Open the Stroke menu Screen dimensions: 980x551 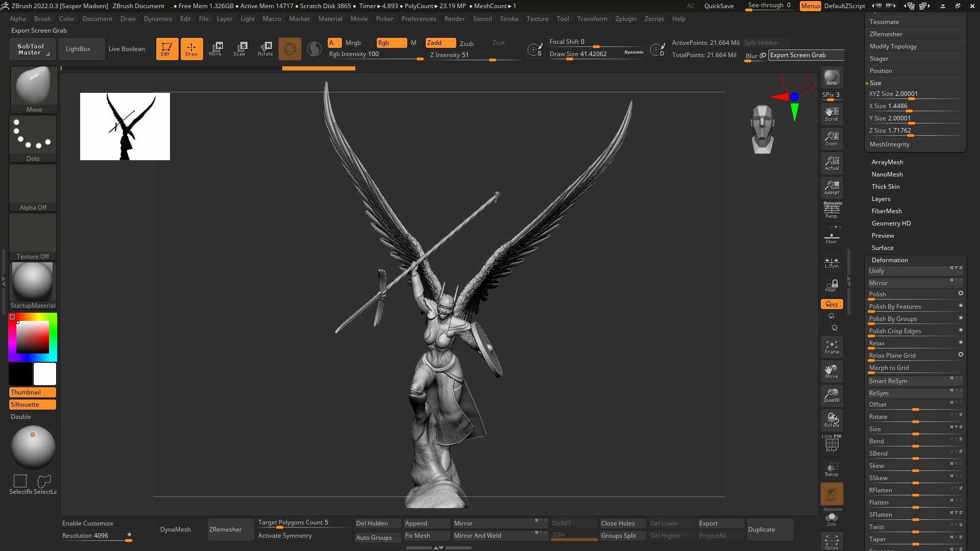(x=509, y=19)
